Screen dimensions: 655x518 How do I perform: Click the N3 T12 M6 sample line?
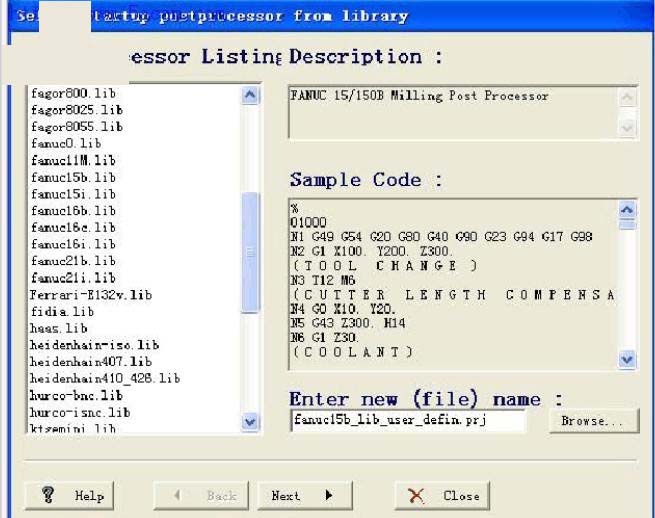click(x=323, y=280)
